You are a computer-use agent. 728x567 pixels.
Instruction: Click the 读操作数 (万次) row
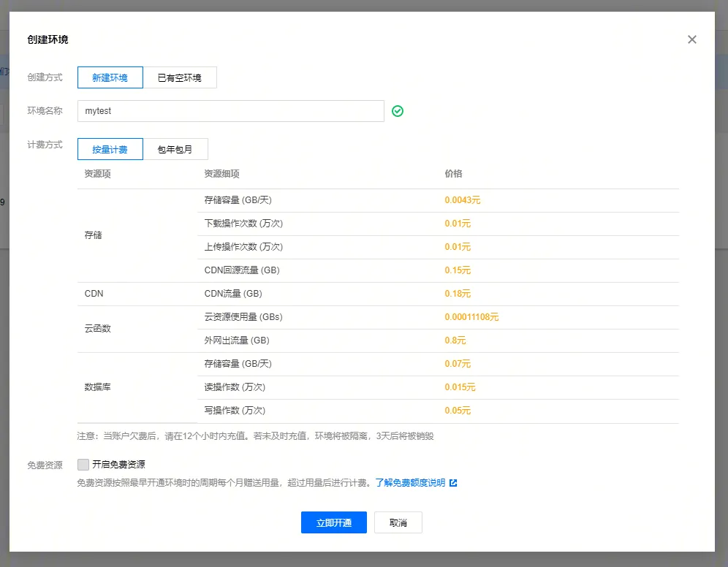click(x=235, y=387)
